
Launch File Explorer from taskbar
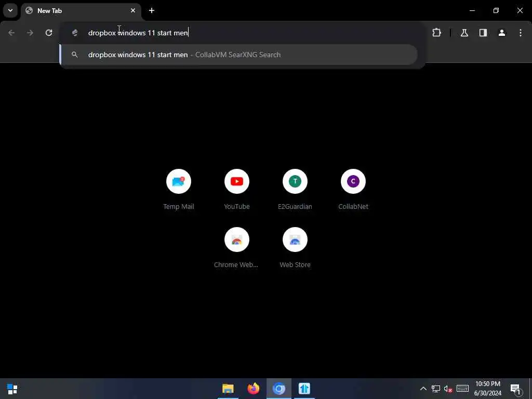tap(228, 389)
